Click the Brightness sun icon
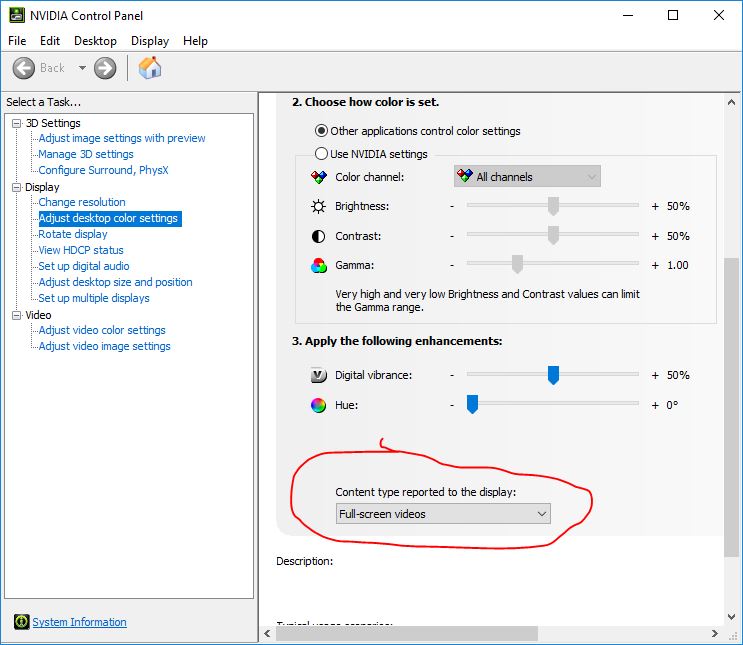Viewport: 743px width, 645px height. click(318, 207)
